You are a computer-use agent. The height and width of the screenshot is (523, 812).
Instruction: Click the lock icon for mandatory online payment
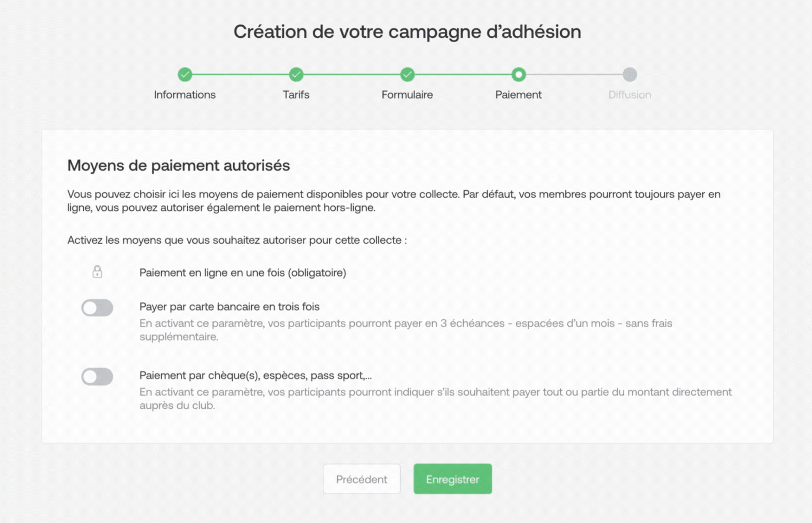pos(97,272)
